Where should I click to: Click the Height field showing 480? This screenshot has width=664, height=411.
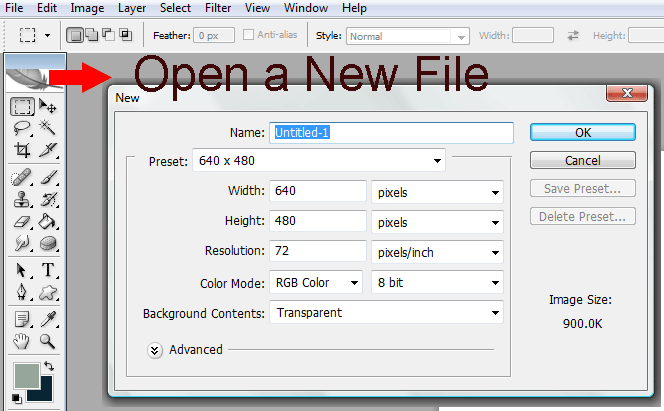click(318, 221)
